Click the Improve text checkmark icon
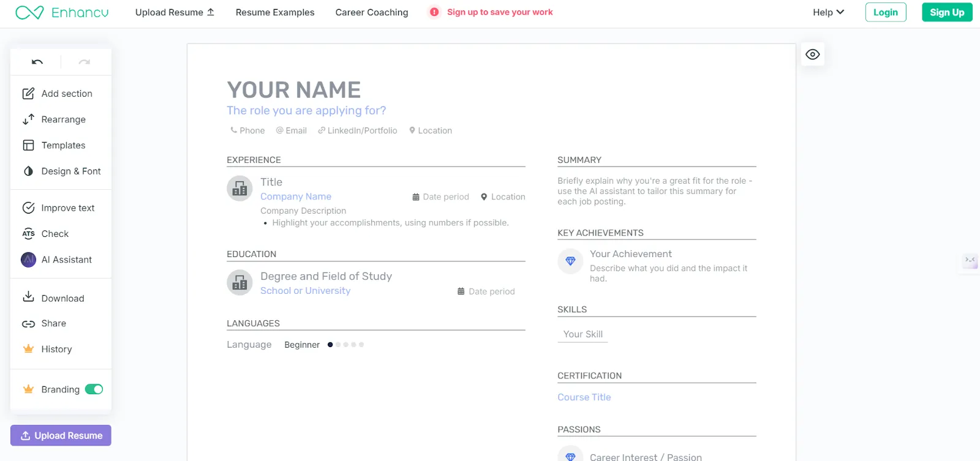The height and width of the screenshot is (461, 980). 28,208
